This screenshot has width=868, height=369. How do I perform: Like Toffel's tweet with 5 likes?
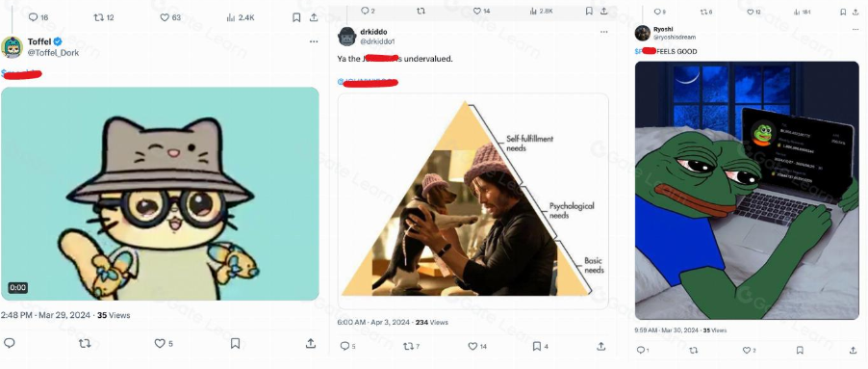point(164,344)
